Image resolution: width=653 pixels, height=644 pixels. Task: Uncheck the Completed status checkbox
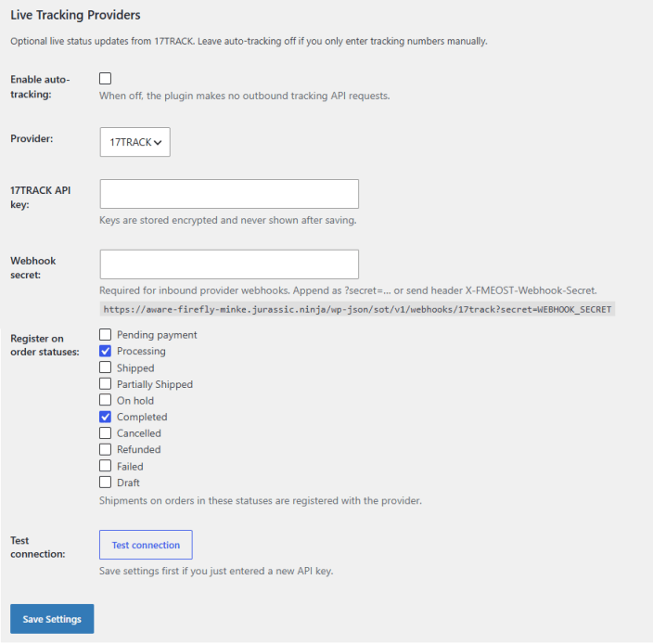click(x=106, y=417)
